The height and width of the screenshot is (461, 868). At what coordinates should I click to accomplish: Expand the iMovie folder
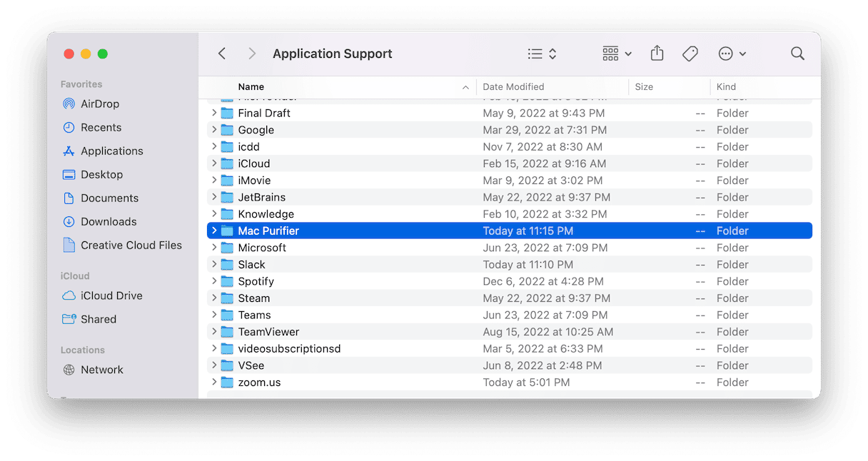(213, 180)
